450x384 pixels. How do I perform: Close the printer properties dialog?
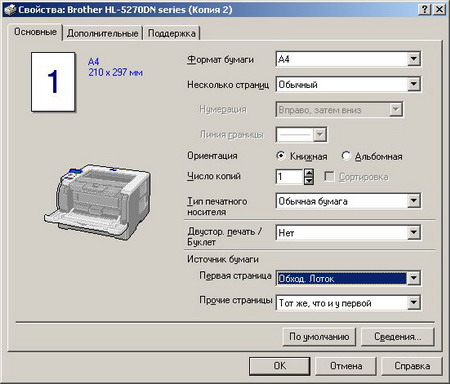pyautogui.click(x=439, y=9)
